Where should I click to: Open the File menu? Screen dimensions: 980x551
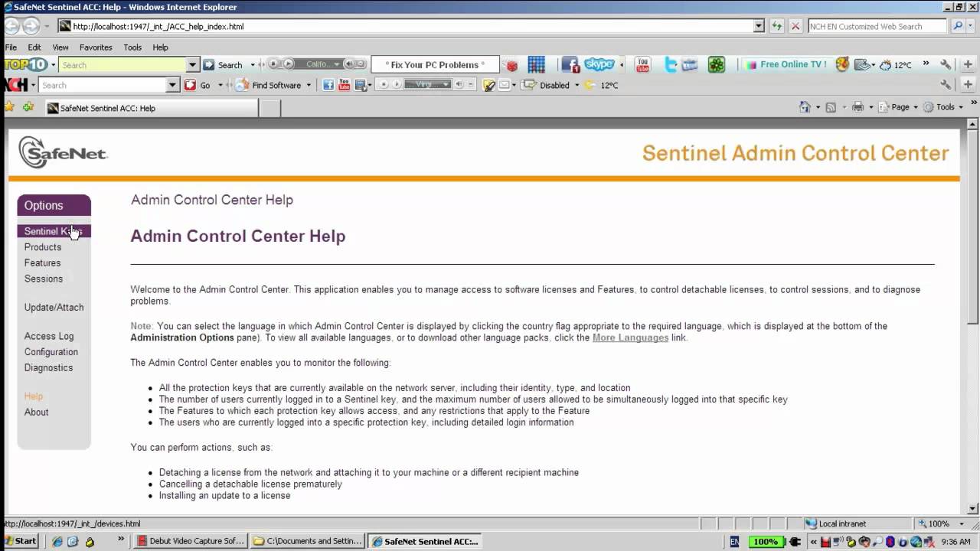11,47
